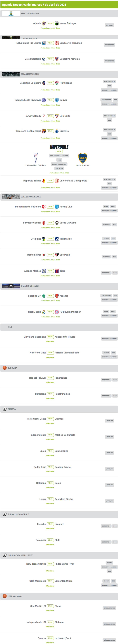The width and height of the screenshot is (118, 644).
Task: Click the Sporting CP badge
Action: pos(44,296)
